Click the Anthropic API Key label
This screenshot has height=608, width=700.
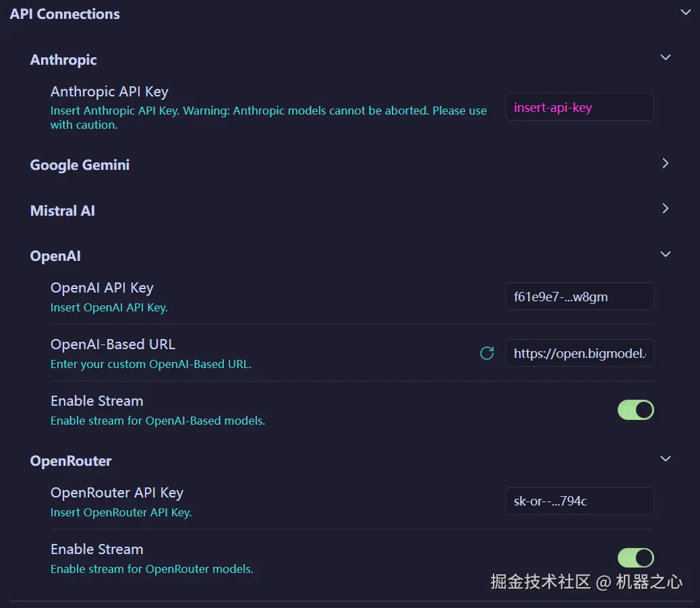109,92
